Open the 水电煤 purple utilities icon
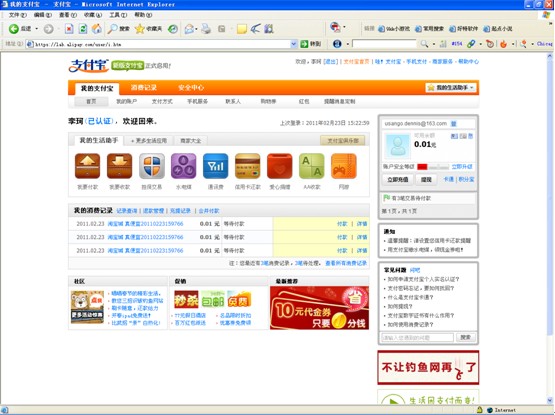Viewport: 555px width, 415px height. pyautogui.click(x=183, y=166)
